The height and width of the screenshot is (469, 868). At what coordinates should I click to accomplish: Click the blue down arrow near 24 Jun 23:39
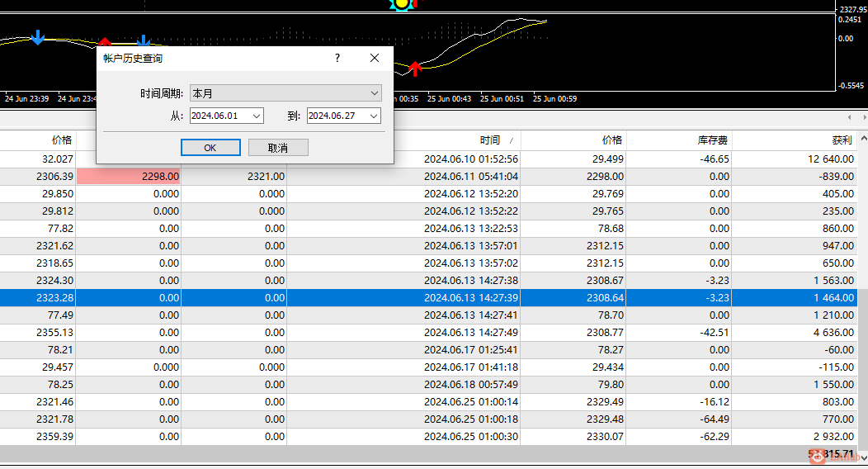[x=38, y=38]
